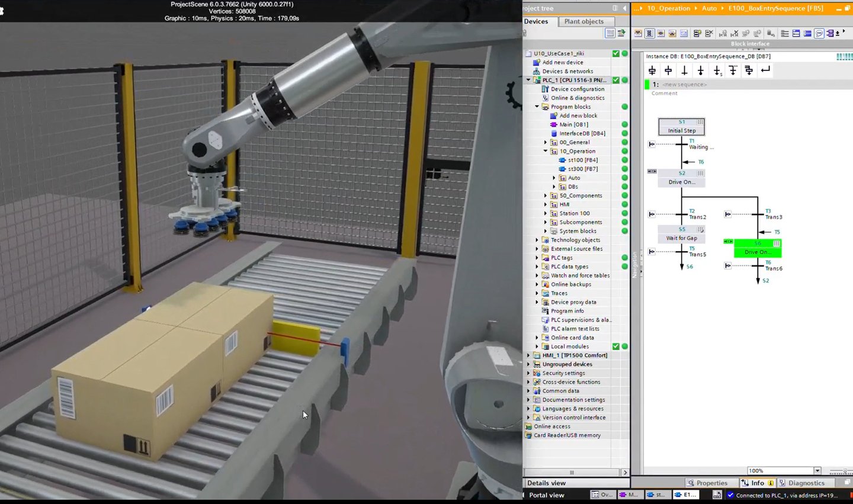
Task: Click the green checkmark beside Local modules
Action: pos(616,346)
